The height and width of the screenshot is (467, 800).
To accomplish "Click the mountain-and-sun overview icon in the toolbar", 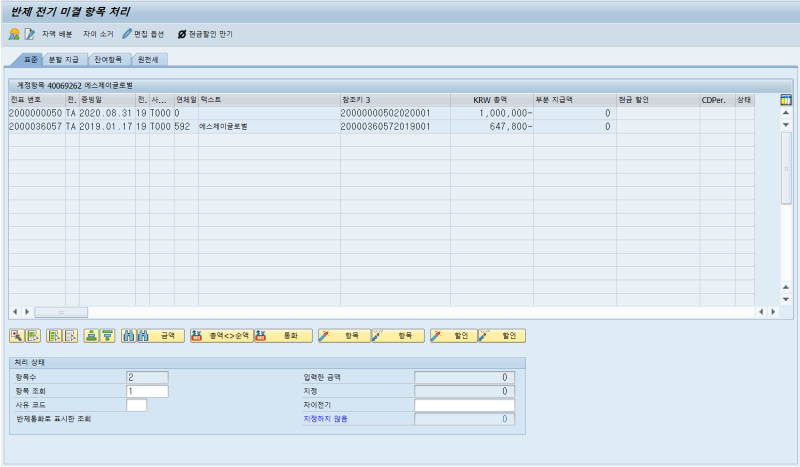I will point(14,34).
